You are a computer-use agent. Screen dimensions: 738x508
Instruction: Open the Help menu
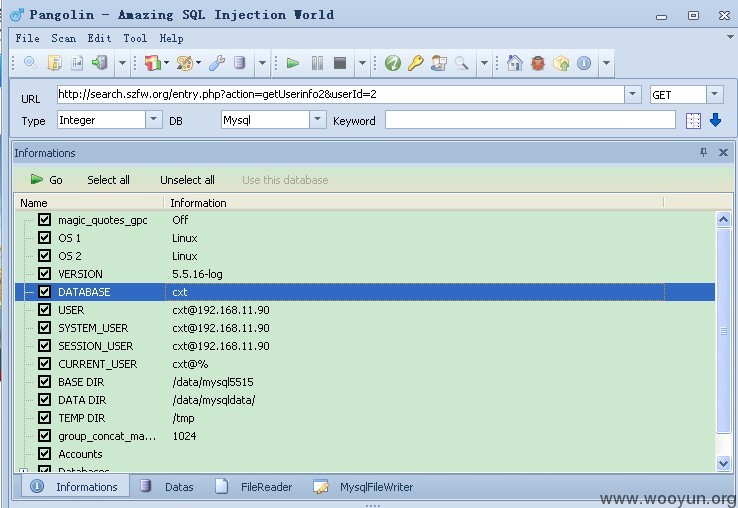(x=171, y=38)
